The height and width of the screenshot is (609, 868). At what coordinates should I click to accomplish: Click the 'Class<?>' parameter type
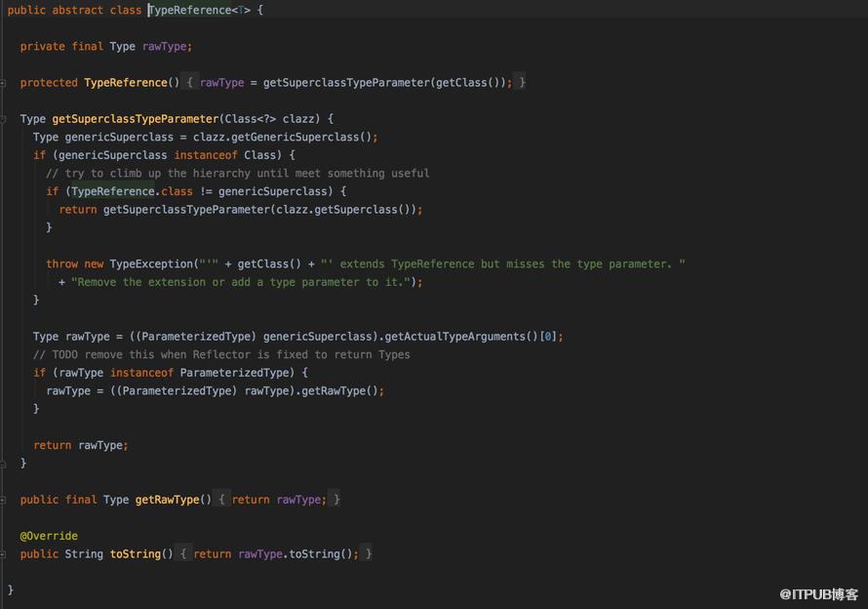tap(251, 119)
